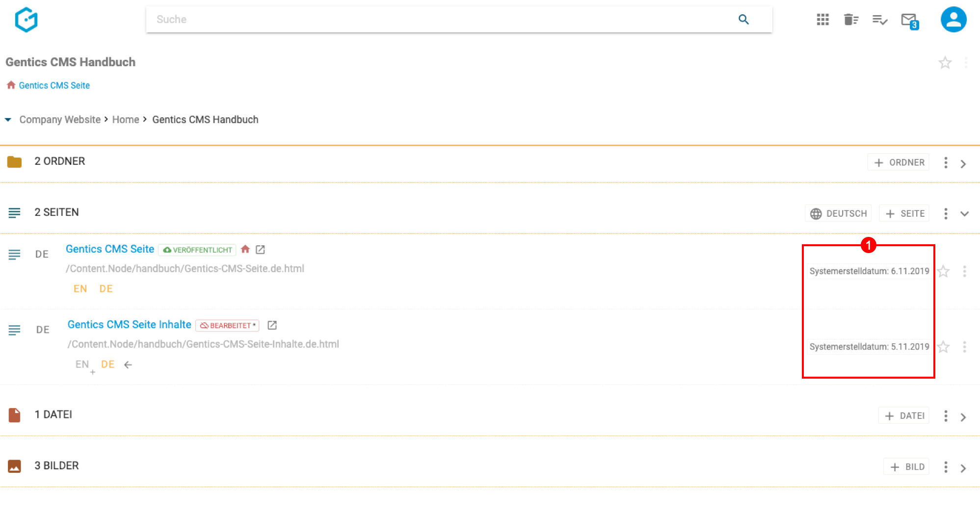Navigate to Company Website breadcrumb
This screenshot has height=515, width=980.
pyautogui.click(x=60, y=120)
